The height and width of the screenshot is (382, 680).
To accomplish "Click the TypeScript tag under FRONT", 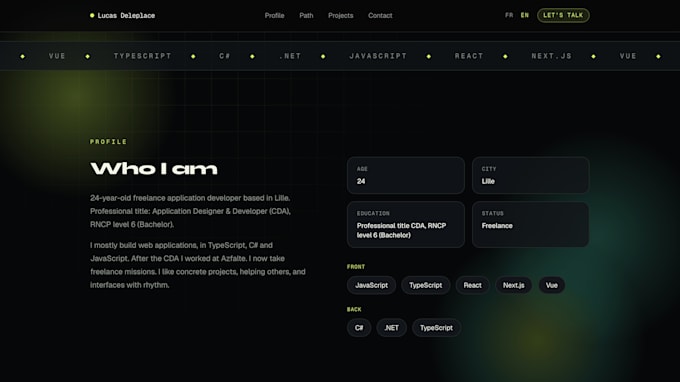I will click(x=425, y=285).
